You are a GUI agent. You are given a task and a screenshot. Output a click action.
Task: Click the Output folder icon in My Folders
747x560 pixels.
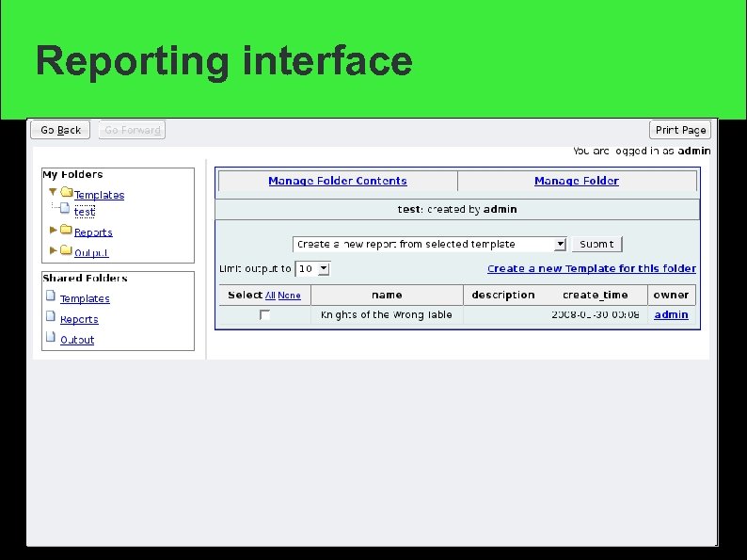click(66, 250)
